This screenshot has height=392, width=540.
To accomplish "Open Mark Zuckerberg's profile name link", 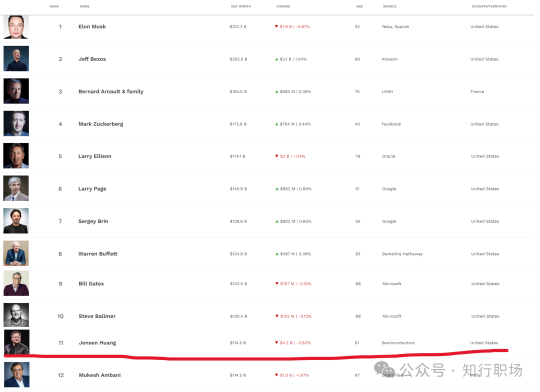I will 100,124.
